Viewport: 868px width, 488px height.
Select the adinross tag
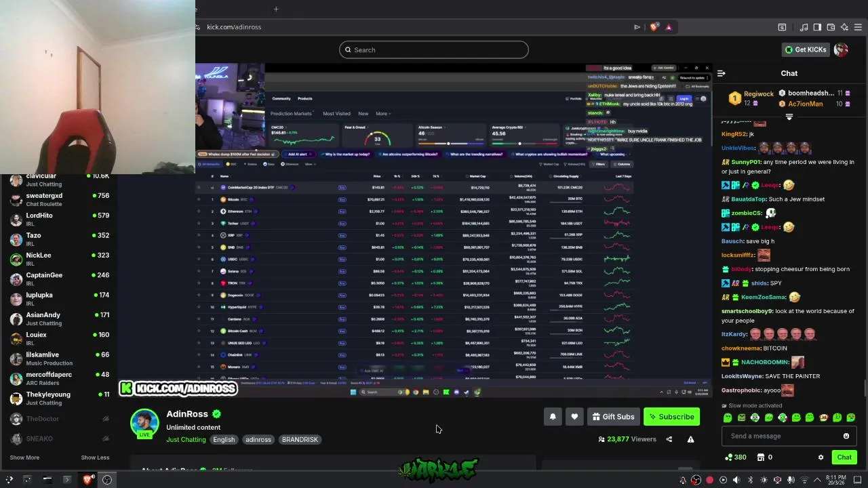[x=258, y=439]
